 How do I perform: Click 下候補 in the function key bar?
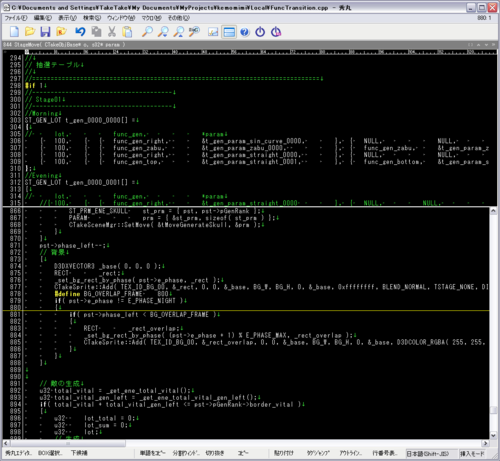tap(79, 453)
